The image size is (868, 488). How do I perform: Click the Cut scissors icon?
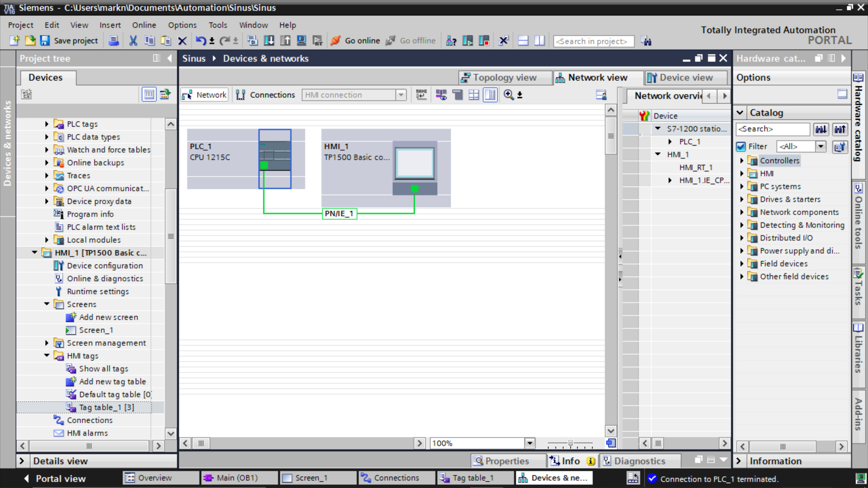tap(133, 41)
